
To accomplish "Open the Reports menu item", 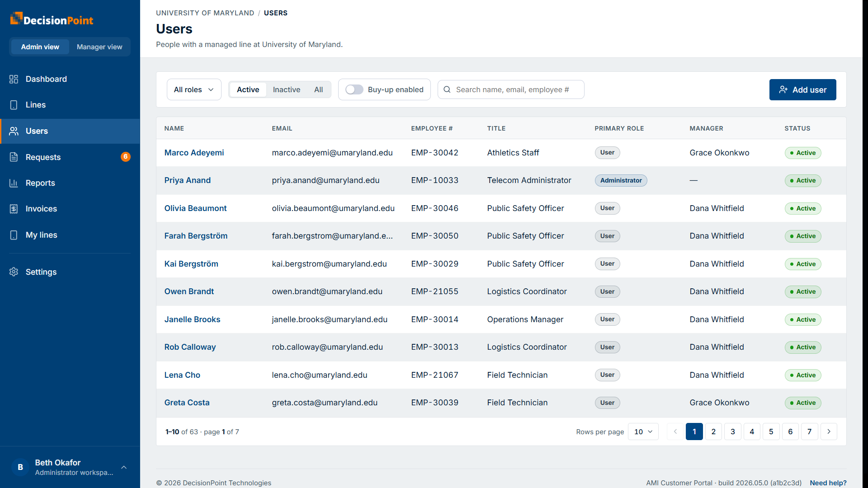I will click(70, 183).
